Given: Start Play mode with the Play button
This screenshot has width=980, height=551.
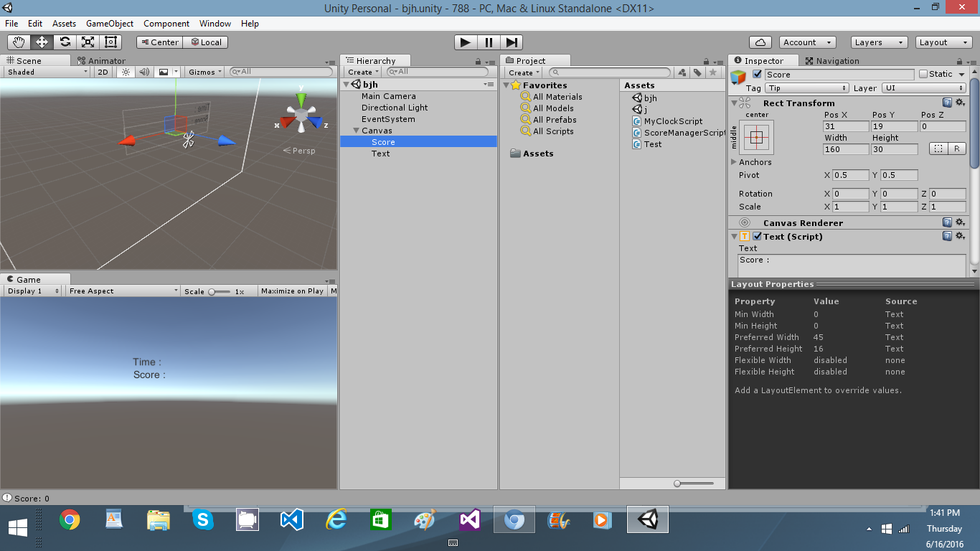Looking at the screenshot, I should (x=466, y=42).
